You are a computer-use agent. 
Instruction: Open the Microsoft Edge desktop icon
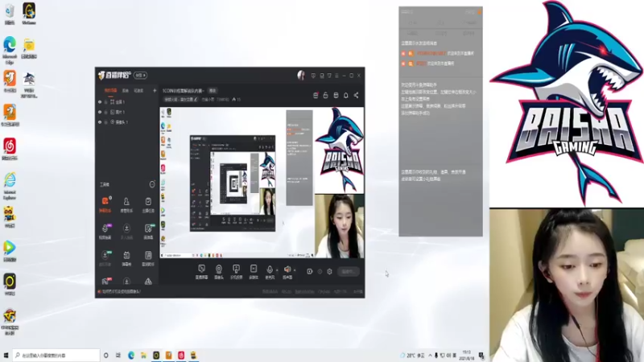pyautogui.click(x=10, y=50)
